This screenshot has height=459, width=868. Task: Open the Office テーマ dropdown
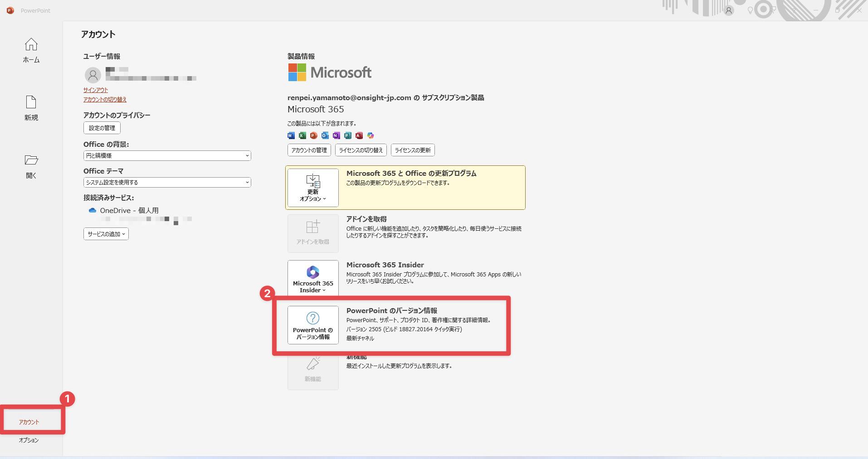pyautogui.click(x=167, y=182)
